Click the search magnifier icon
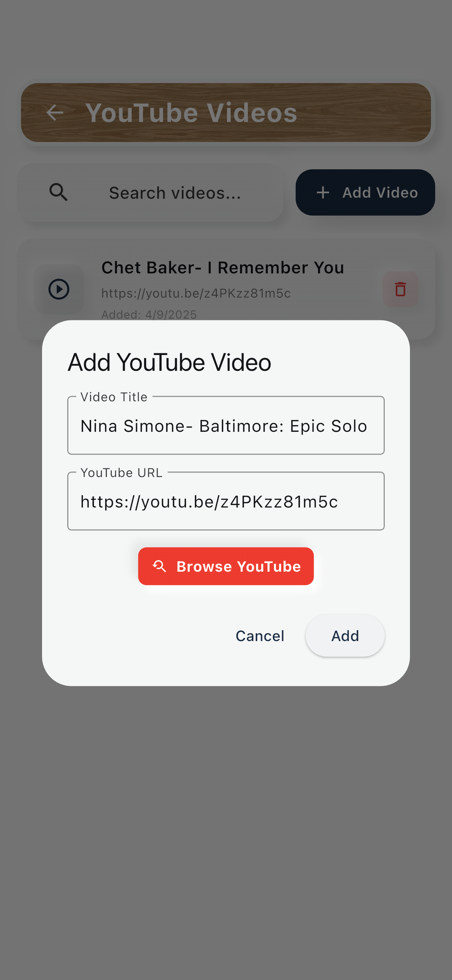 pos(59,192)
